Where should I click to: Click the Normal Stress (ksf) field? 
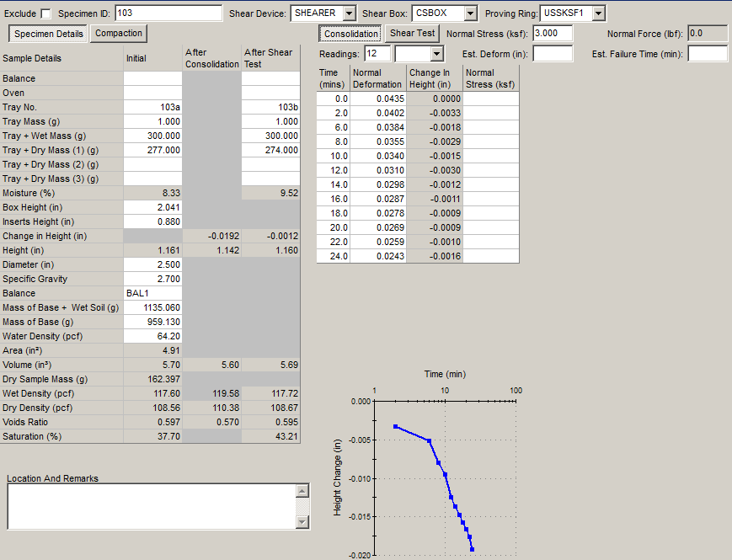553,34
